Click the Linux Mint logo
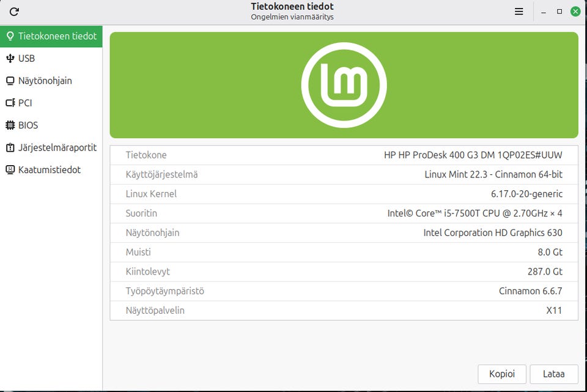 tap(344, 85)
